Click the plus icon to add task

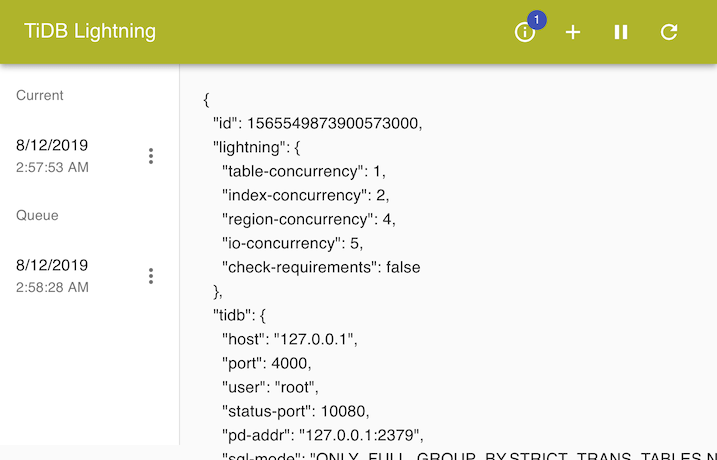click(x=573, y=32)
